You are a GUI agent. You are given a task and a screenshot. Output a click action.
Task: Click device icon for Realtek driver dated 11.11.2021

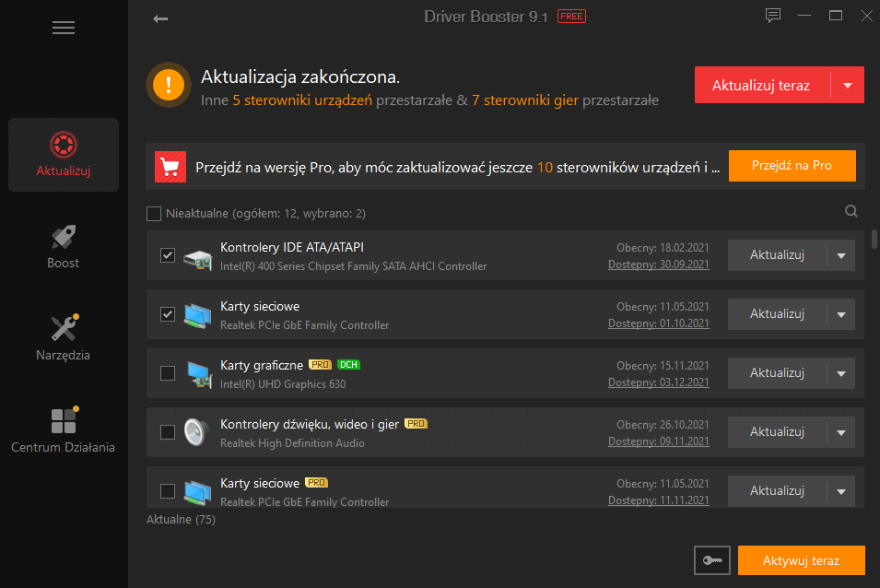[x=197, y=492]
